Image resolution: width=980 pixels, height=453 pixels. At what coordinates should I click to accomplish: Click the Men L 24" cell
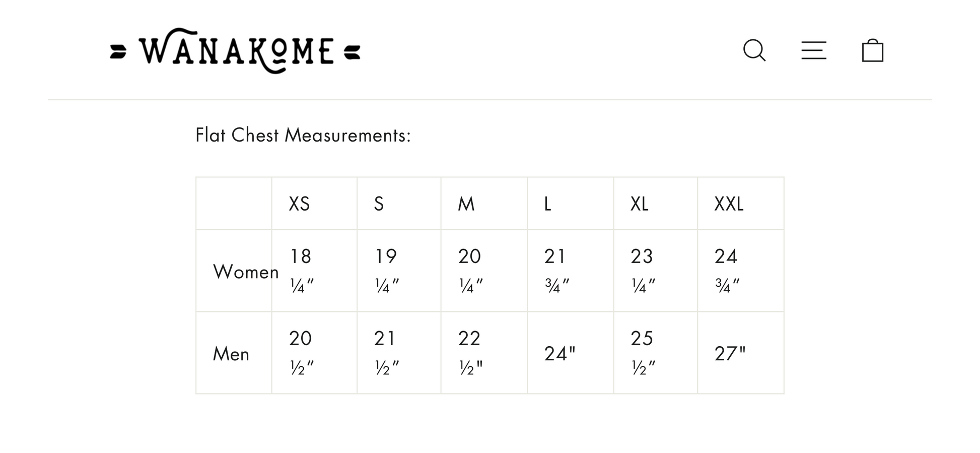[x=559, y=354]
